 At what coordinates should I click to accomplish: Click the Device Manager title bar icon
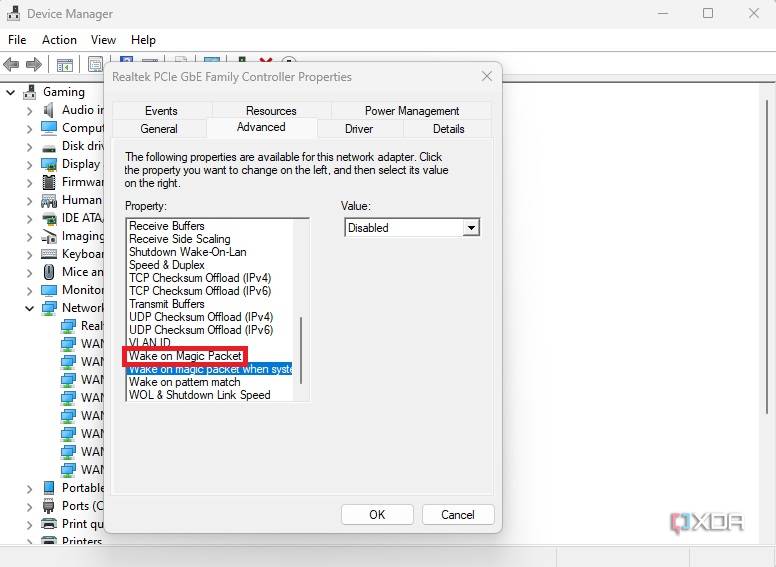14,13
